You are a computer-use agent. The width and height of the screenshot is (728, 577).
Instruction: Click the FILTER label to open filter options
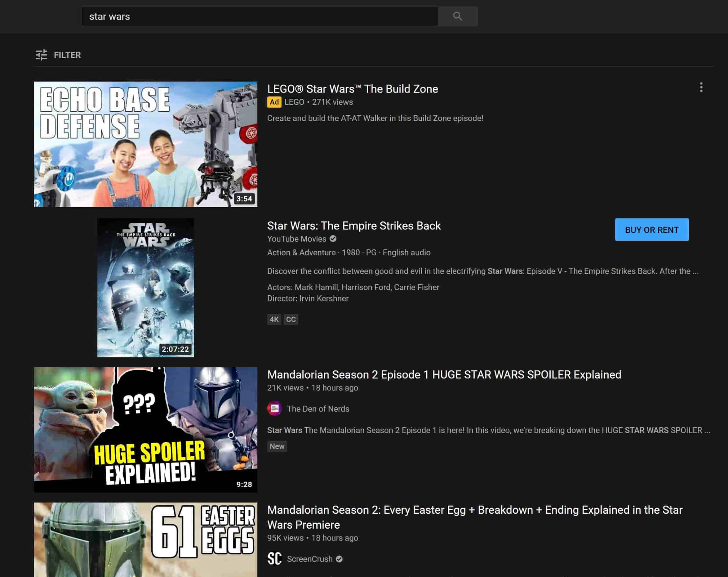click(67, 54)
